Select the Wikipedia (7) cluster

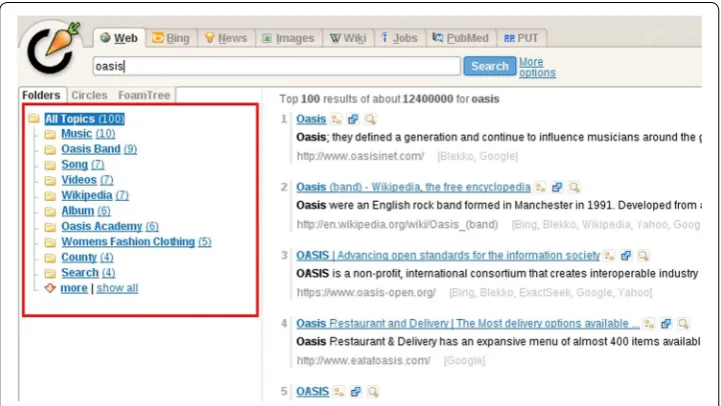tap(95, 195)
